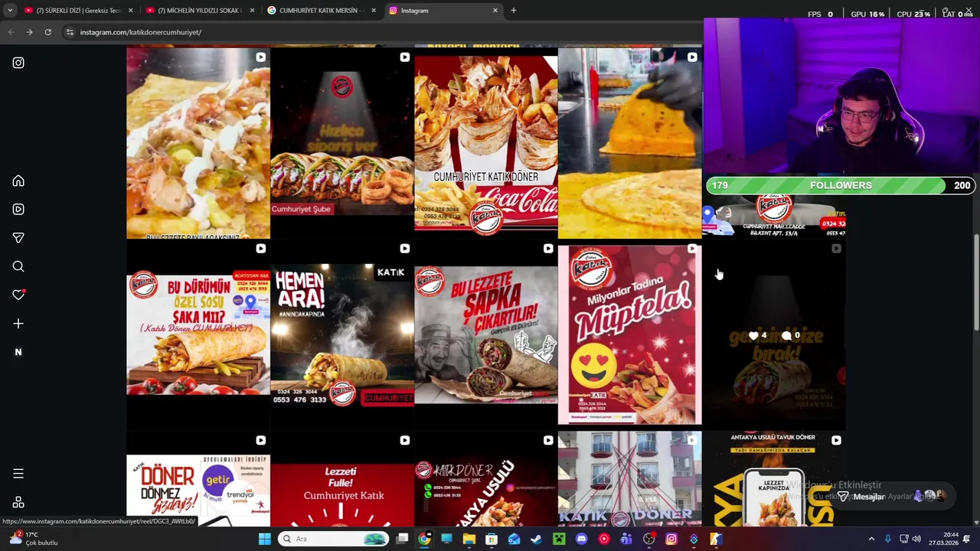Open the gloved hand lavash reel
Screen dimensions: 980x551
(629, 142)
